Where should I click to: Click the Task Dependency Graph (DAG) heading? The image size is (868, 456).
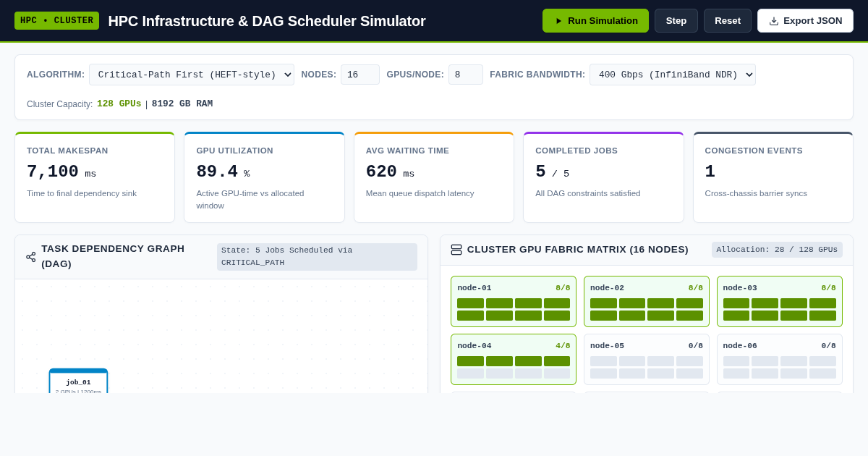click(113, 256)
